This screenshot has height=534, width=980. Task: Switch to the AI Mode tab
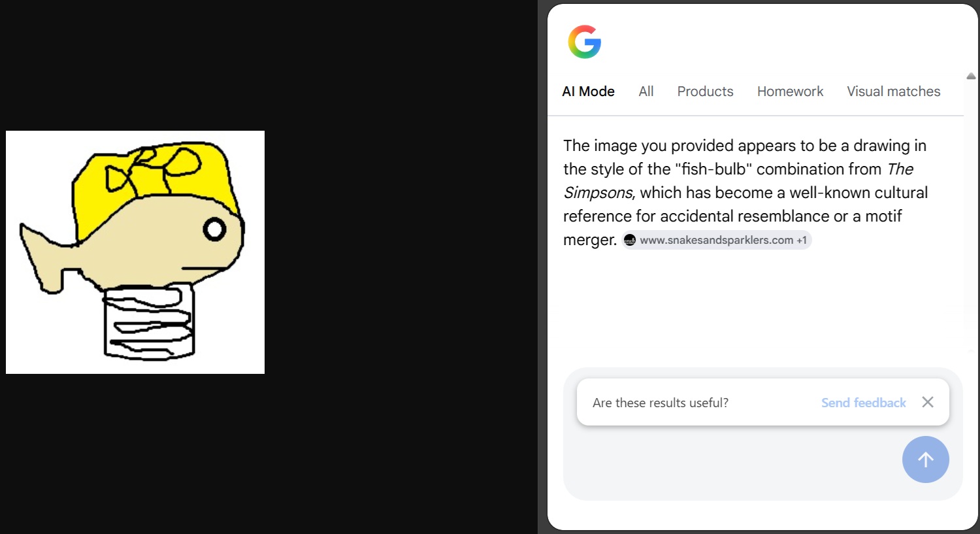(x=588, y=92)
